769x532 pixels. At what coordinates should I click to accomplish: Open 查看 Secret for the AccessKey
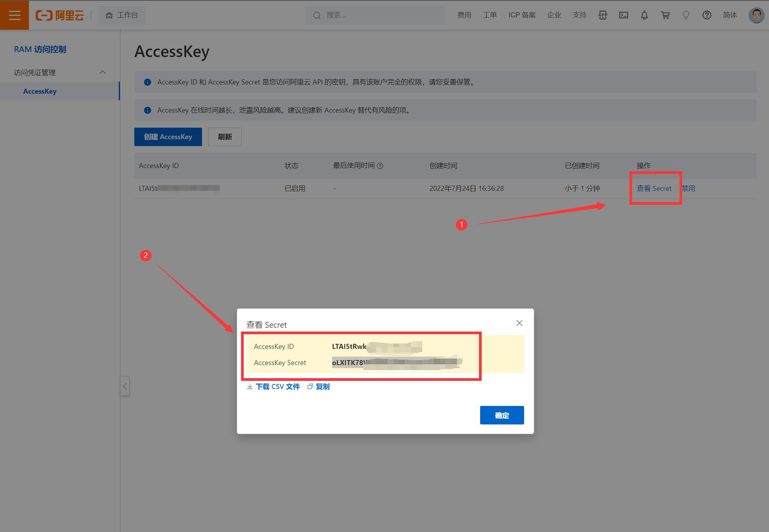(654, 189)
